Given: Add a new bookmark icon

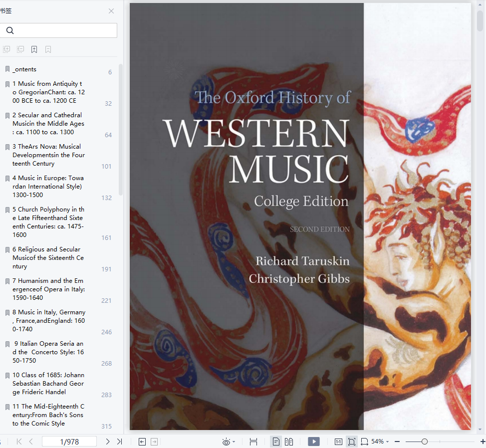Looking at the screenshot, I should (x=34, y=49).
